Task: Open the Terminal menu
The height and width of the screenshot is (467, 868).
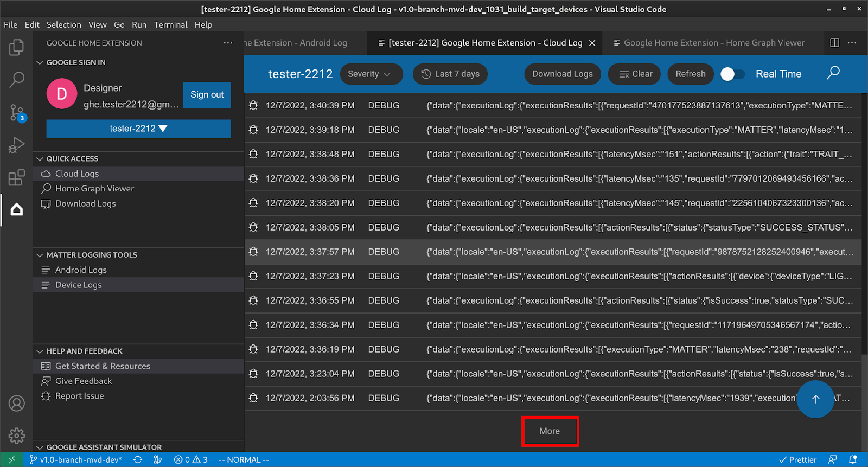Action: tap(170, 25)
